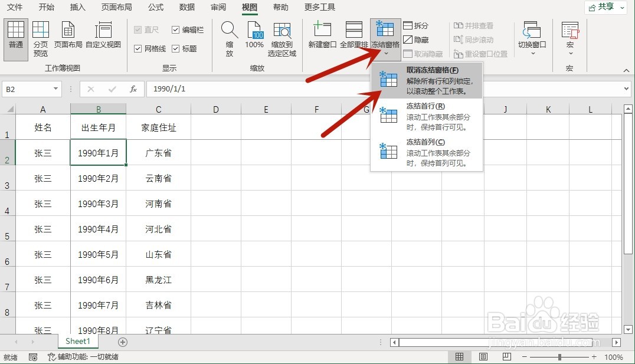The width and height of the screenshot is (635, 364).
Task: Open Switch Windows (切换窗口)
Action: point(532,38)
